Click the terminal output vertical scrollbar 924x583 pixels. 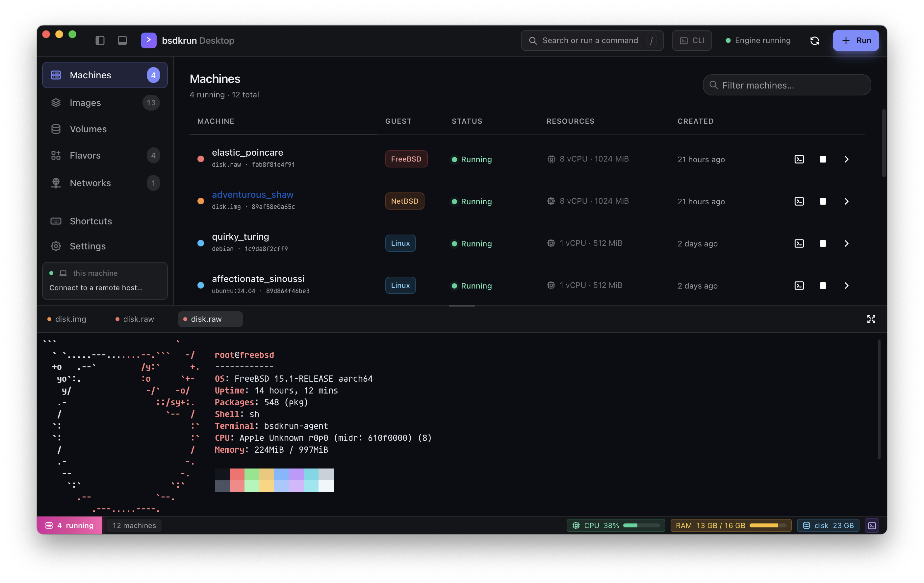pyautogui.click(x=879, y=399)
